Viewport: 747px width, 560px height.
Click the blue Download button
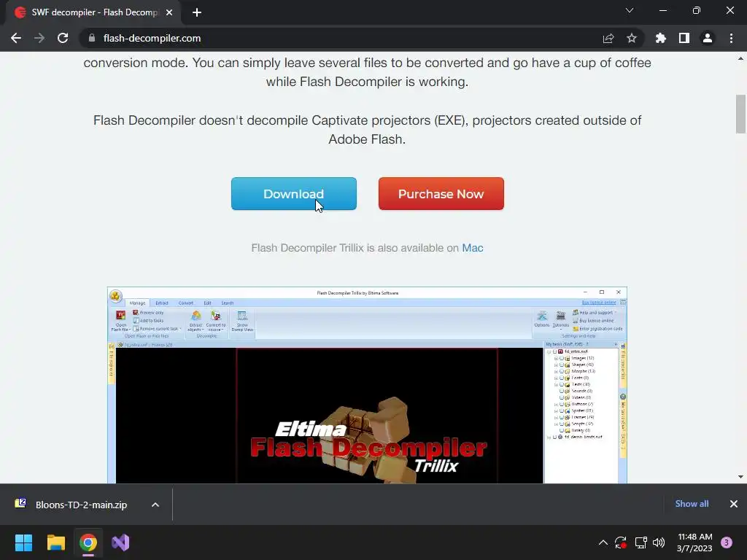coord(294,194)
